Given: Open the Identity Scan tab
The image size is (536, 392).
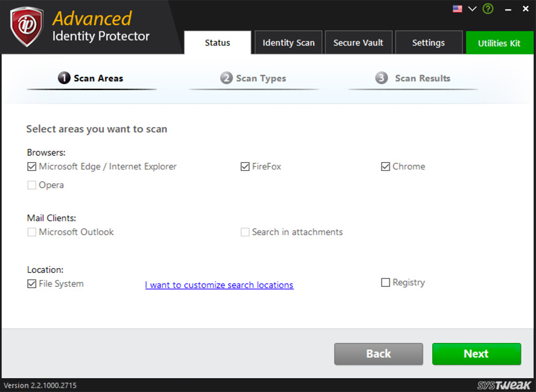Looking at the screenshot, I should 288,43.
